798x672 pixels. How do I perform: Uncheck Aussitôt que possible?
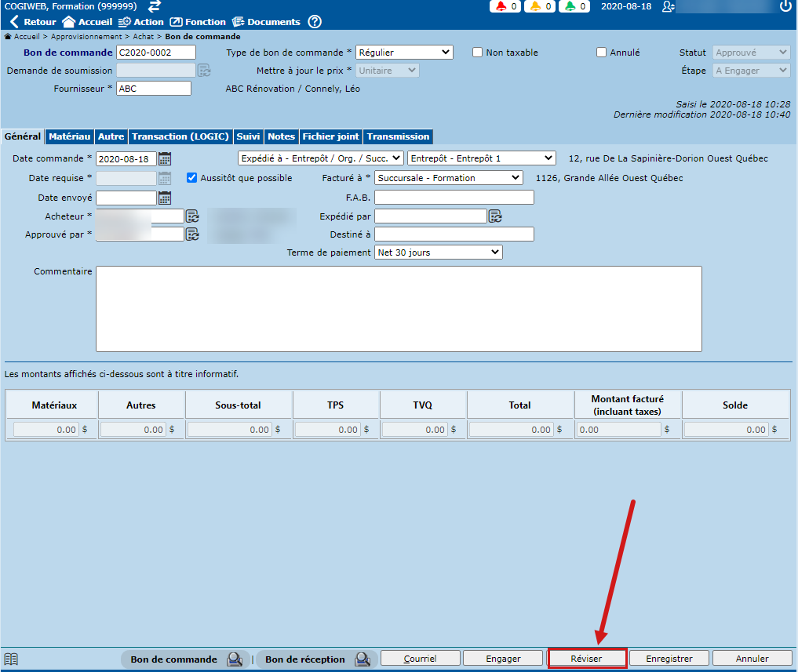[x=192, y=178]
